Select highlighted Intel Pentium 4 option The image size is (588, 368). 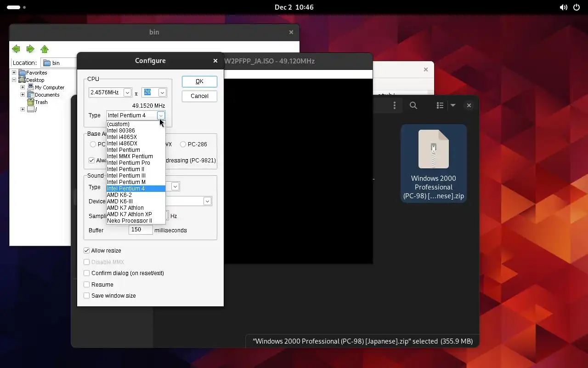click(136, 189)
